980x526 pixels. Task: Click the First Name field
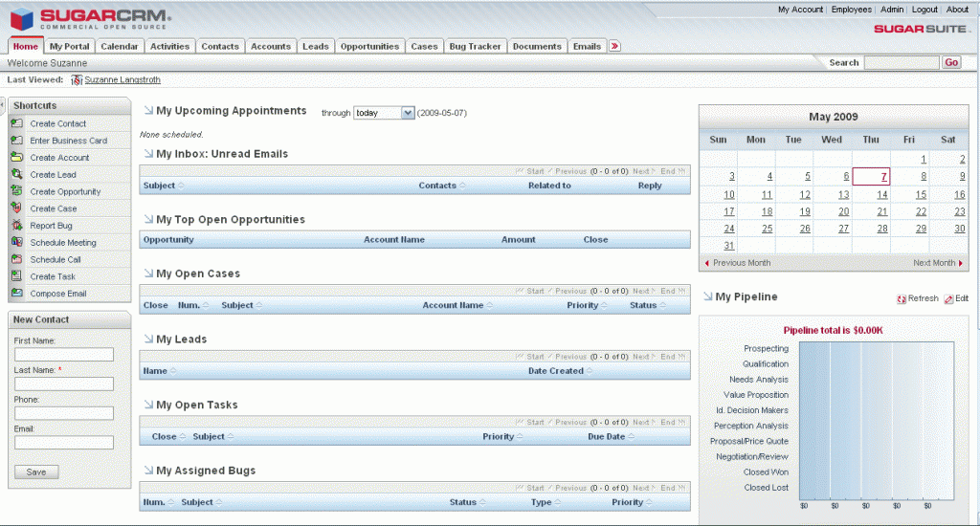point(64,354)
